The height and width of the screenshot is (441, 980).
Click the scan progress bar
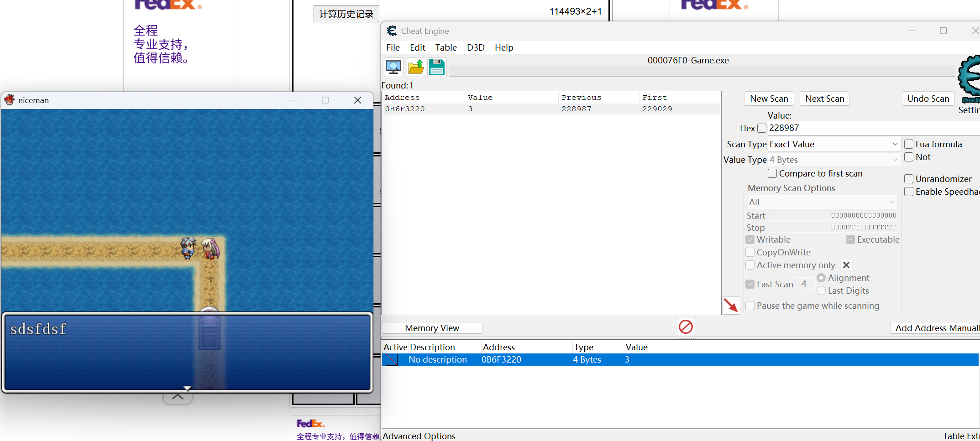click(702, 71)
